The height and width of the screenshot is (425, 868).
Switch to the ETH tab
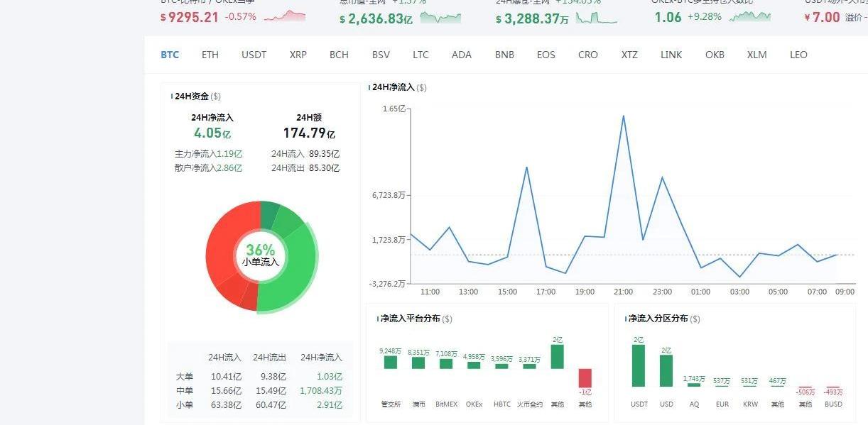pyautogui.click(x=210, y=55)
